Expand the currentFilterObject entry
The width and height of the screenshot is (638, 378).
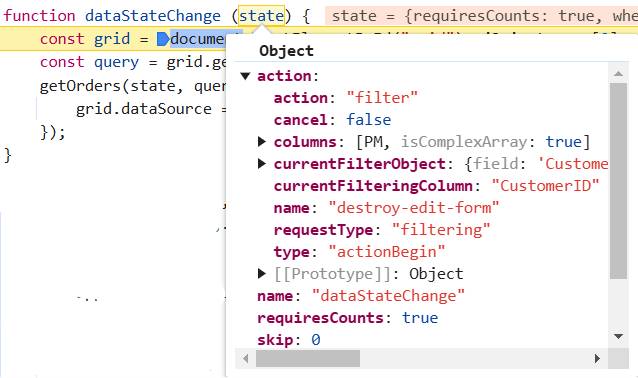262,164
